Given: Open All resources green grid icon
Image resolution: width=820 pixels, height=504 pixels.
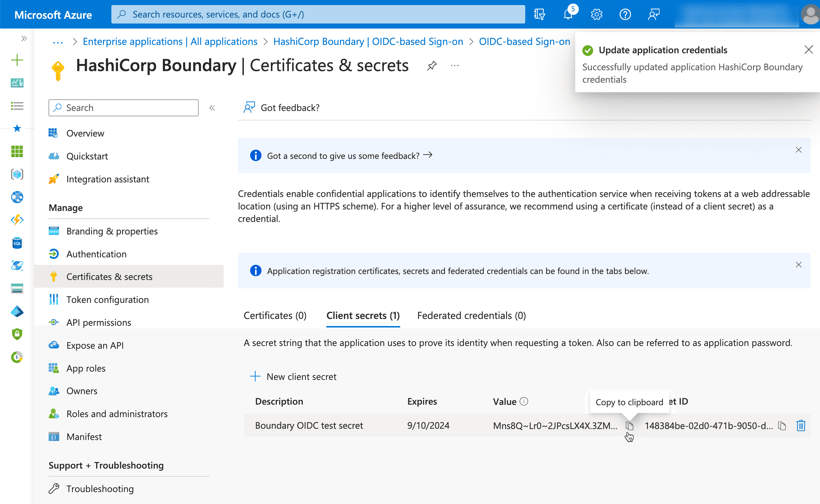Looking at the screenshot, I should [17, 151].
